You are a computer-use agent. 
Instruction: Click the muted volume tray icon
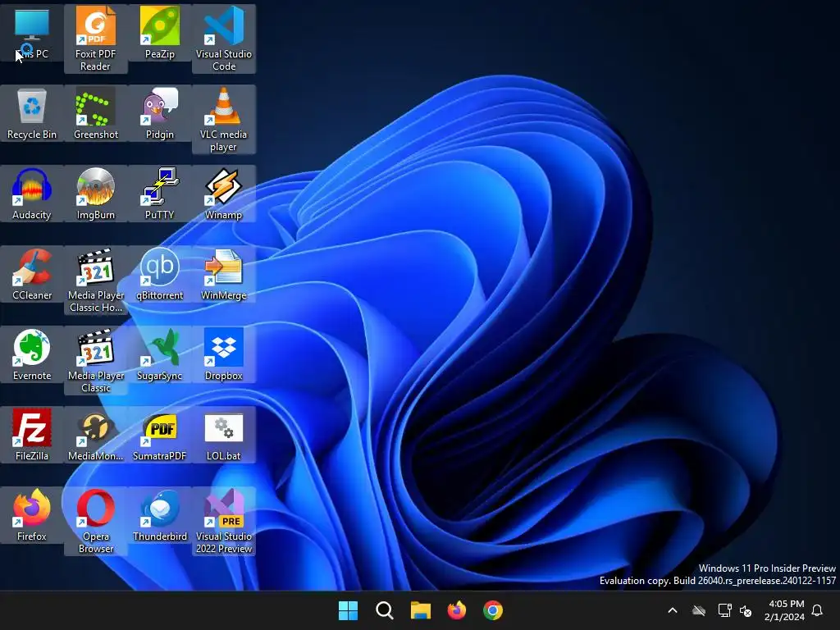coord(746,610)
